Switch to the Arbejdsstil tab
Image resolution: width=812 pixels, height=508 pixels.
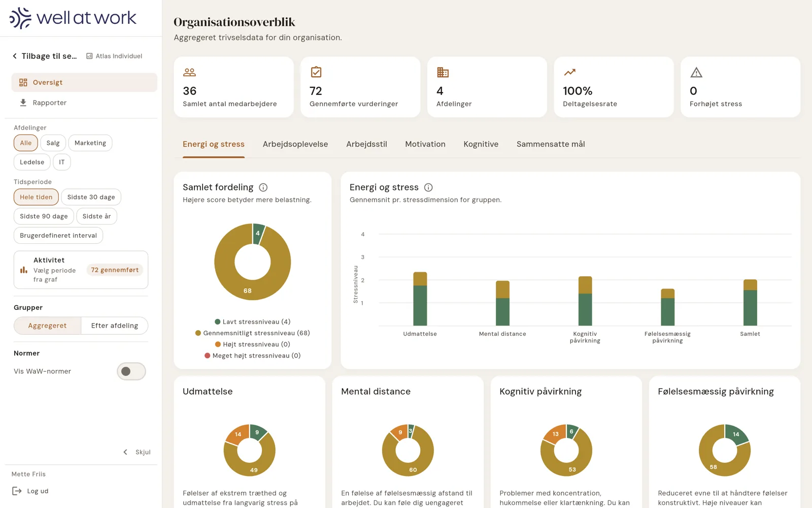point(366,144)
